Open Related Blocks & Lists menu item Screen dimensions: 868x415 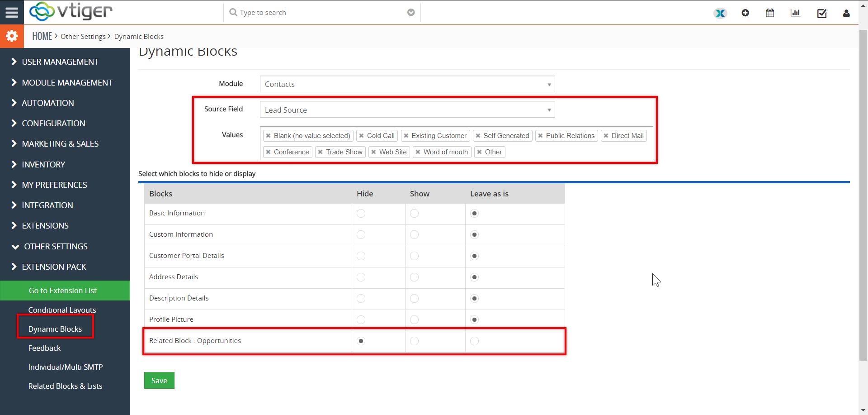[65, 386]
